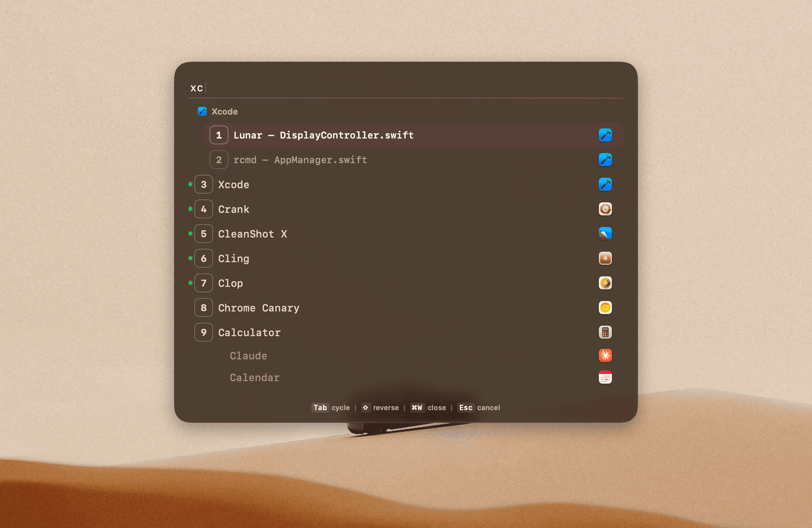This screenshot has width=812, height=528.
Task: Click number badge 5 beside CleanShot X
Action: point(203,234)
